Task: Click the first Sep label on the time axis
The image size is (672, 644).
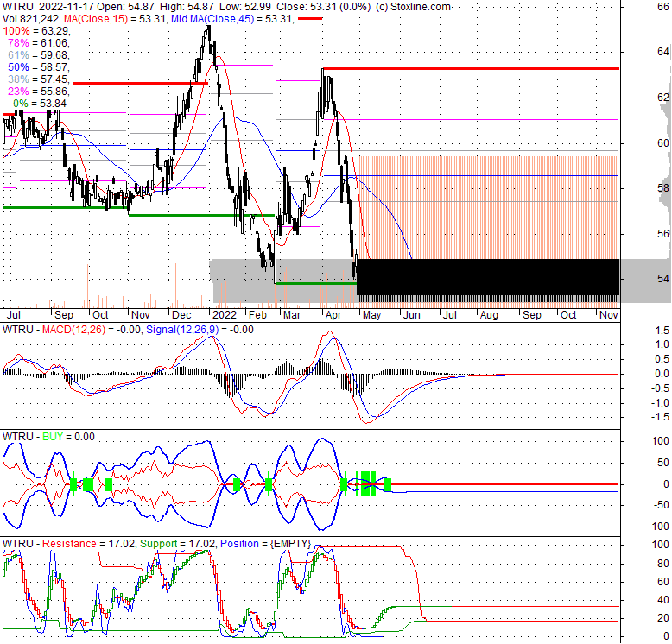Action: (64, 315)
